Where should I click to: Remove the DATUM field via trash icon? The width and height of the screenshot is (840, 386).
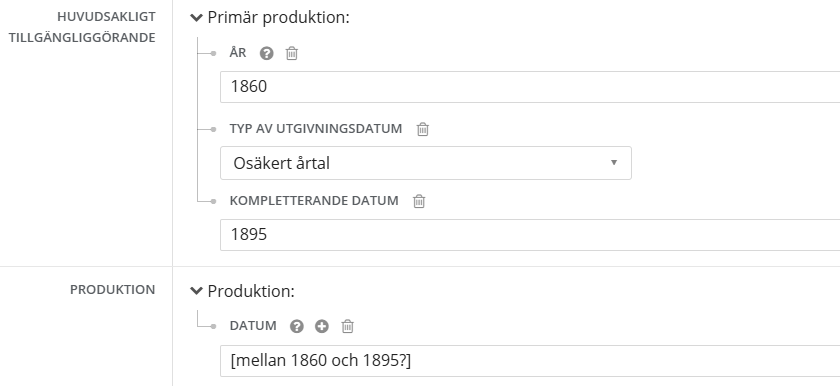point(348,326)
